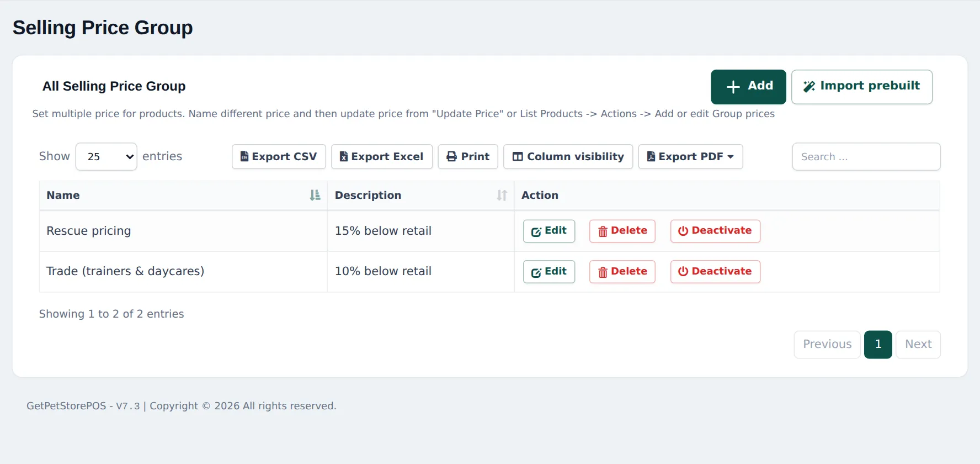
Task: Add a new selling price group
Action: 748,87
